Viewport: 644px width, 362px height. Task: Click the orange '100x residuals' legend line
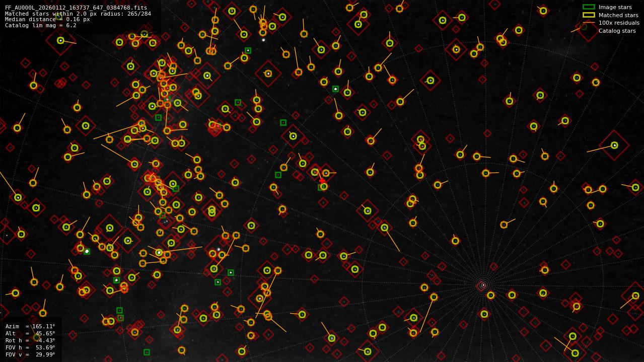pos(589,23)
